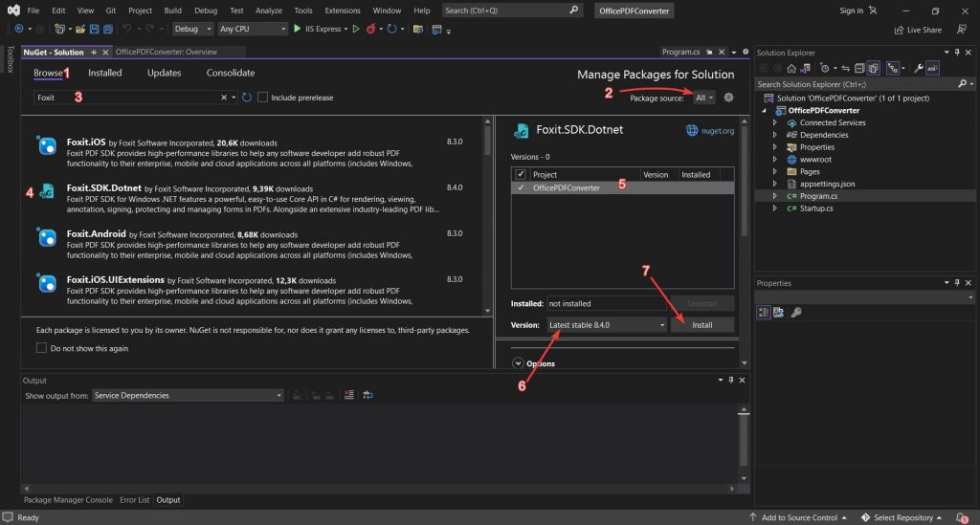
Task: Open the Debug configuration dropdown
Action: (192, 29)
